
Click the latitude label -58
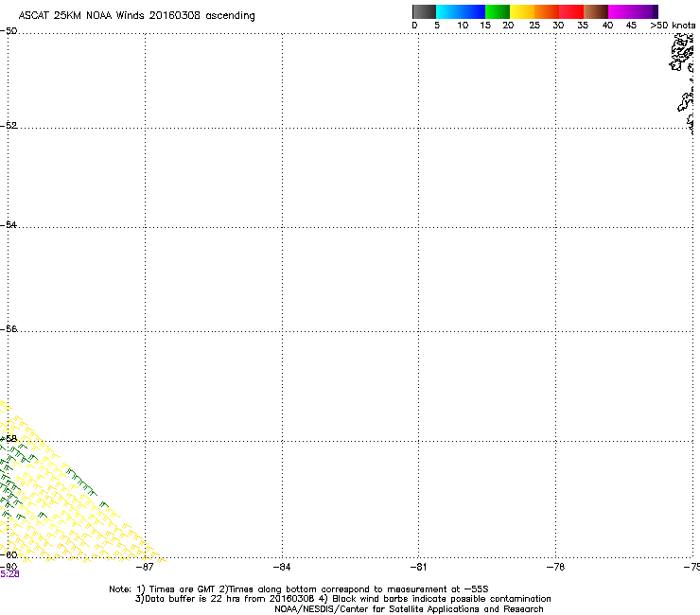(9, 439)
